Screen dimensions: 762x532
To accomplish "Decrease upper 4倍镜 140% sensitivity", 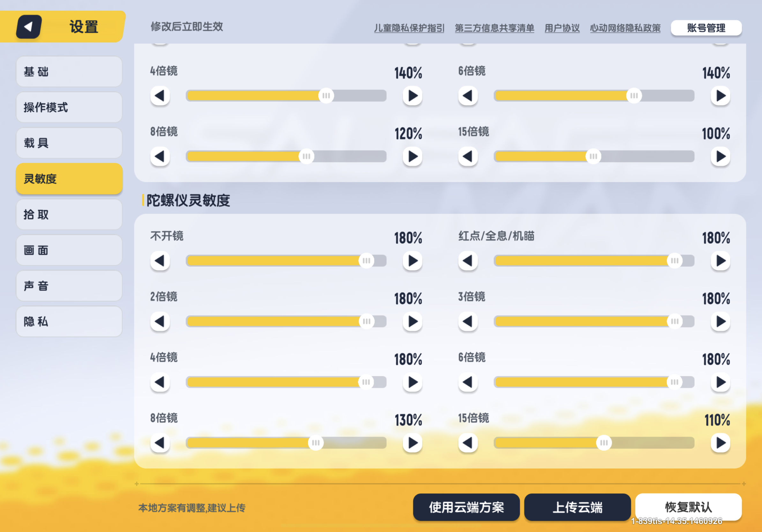I will pyautogui.click(x=160, y=96).
